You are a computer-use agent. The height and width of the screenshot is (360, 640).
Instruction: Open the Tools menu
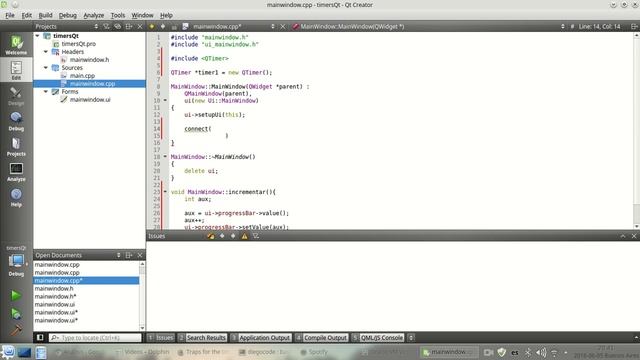118,15
